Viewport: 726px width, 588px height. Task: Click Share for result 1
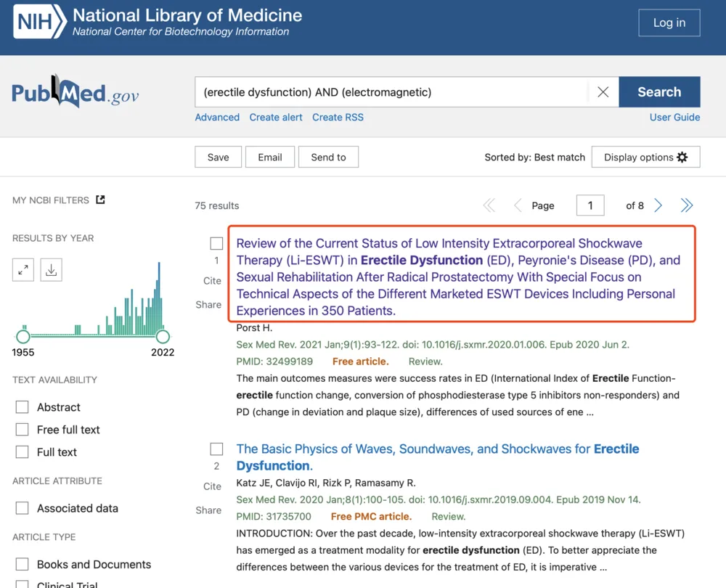208,305
